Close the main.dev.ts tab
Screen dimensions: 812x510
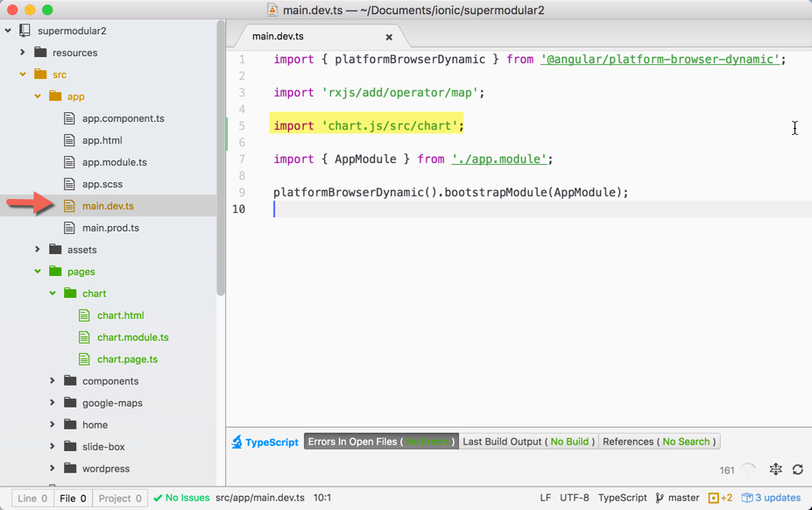pyautogui.click(x=389, y=37)
